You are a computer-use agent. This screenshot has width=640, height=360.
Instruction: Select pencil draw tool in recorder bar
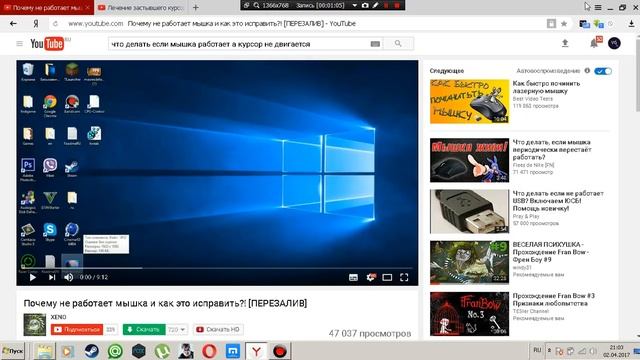pyautogui.click(x=376, y=5)
